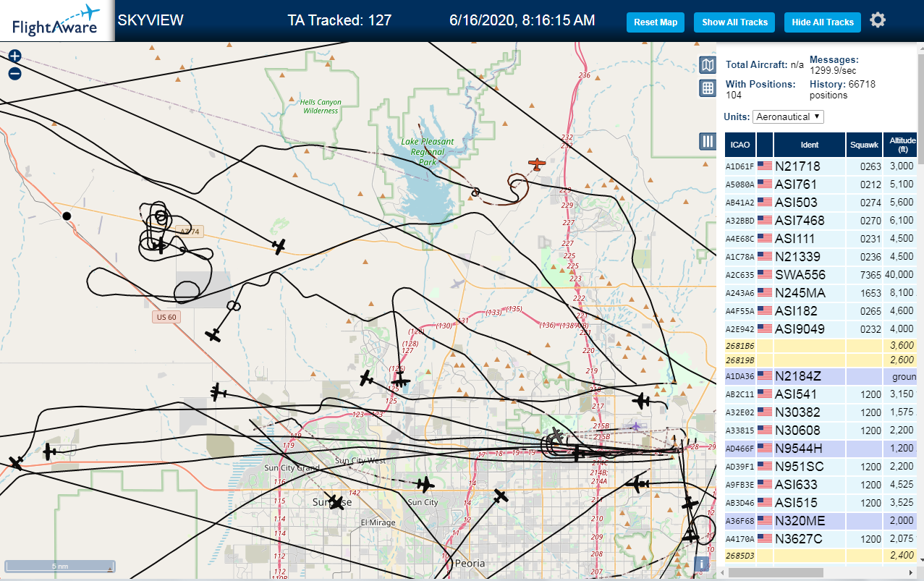This screenshot has height=581, width=924.
Task: Click US flag icon in N21718 row
Action: (x=765, y=166)
